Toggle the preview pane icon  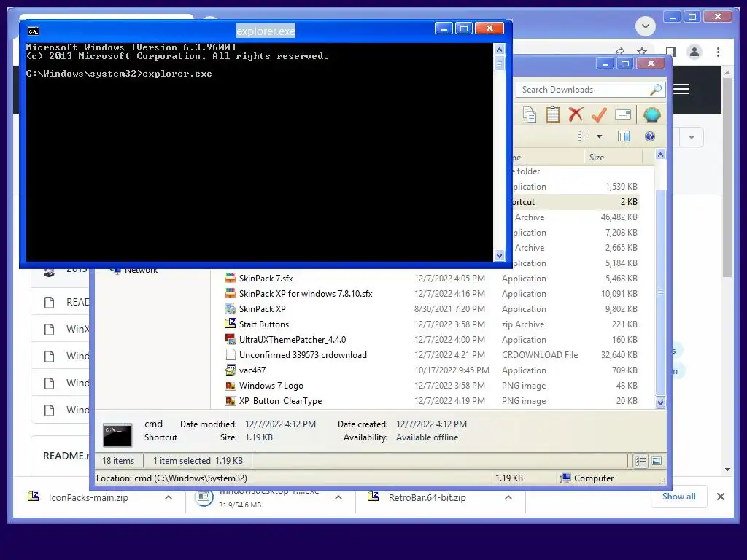[x=624, y=136]
